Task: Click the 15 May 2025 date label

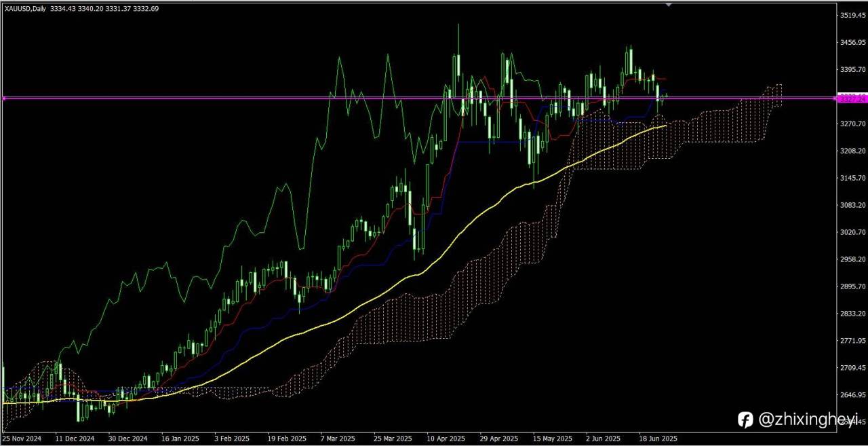Action: tap(552, 439)
